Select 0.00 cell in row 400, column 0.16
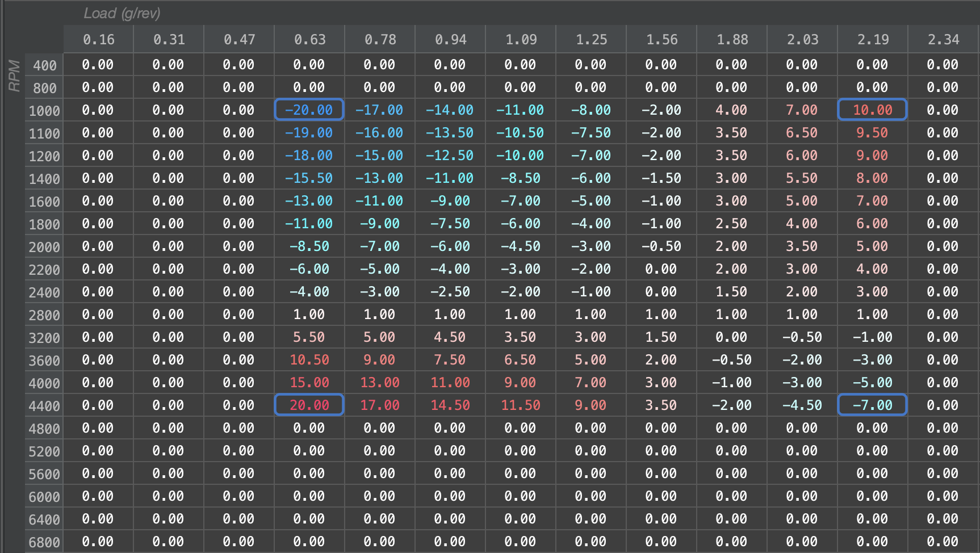The image size is (980, 553). (98, 64)
